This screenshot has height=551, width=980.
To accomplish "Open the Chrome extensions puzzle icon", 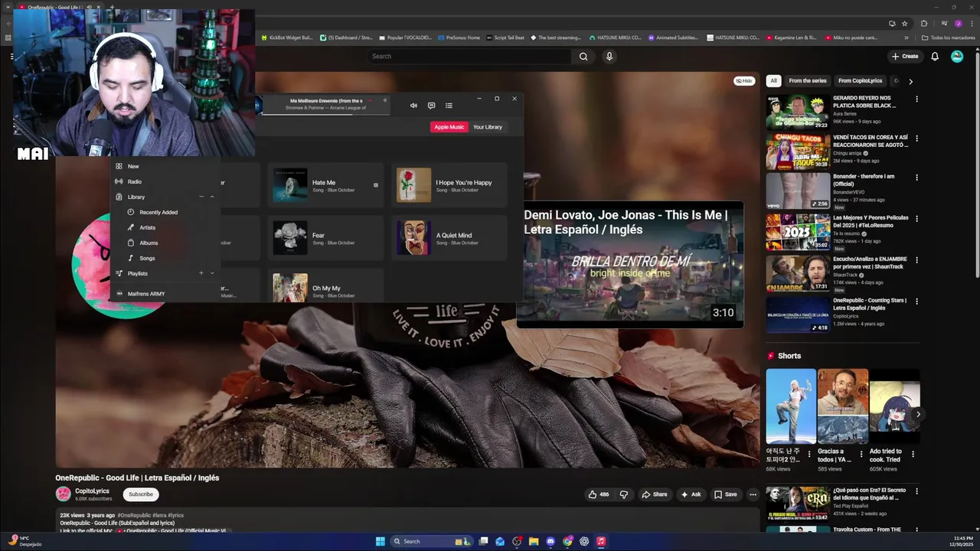I will pos(923,24).
